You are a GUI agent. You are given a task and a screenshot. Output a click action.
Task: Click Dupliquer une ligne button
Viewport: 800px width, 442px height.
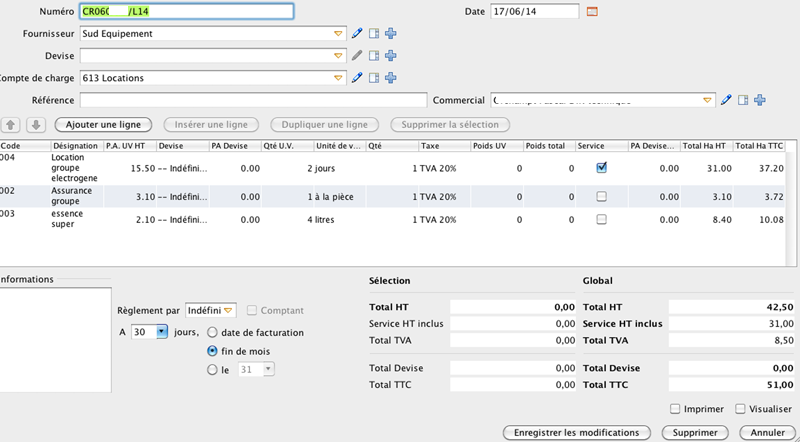[x=324, y=125]
